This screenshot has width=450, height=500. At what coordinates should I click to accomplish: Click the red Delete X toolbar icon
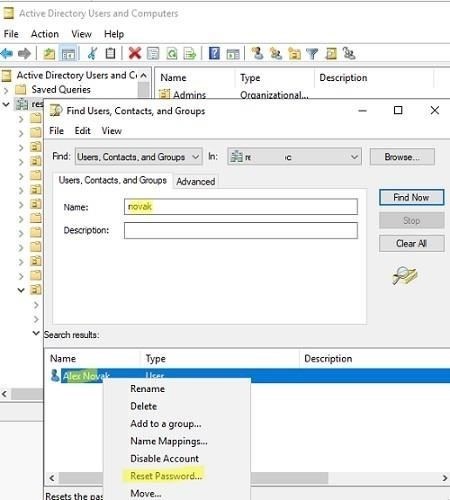tap(135, 53)
